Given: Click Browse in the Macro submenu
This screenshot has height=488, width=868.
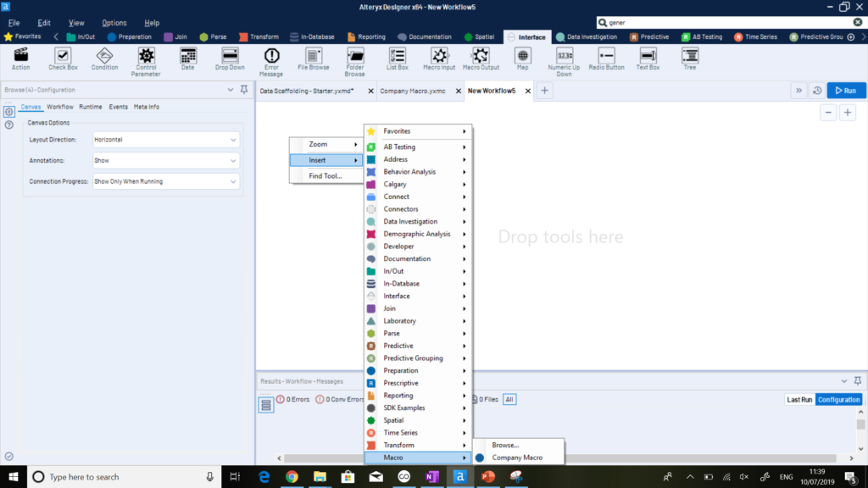Looking at the screenshot, I should coord(507,446).
